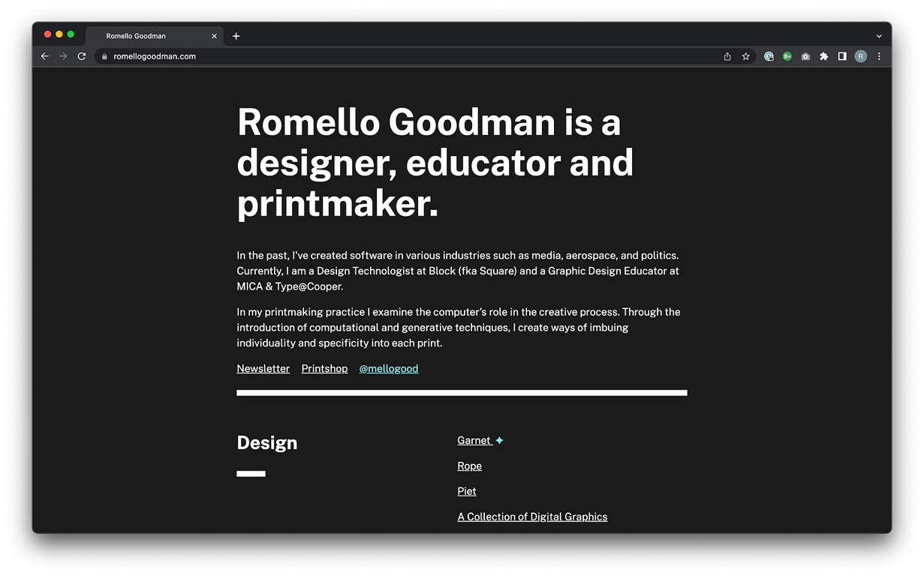Click the printmaking practice paragraph
Viewport: 924px width, 576px height.
tap(459, 327)
